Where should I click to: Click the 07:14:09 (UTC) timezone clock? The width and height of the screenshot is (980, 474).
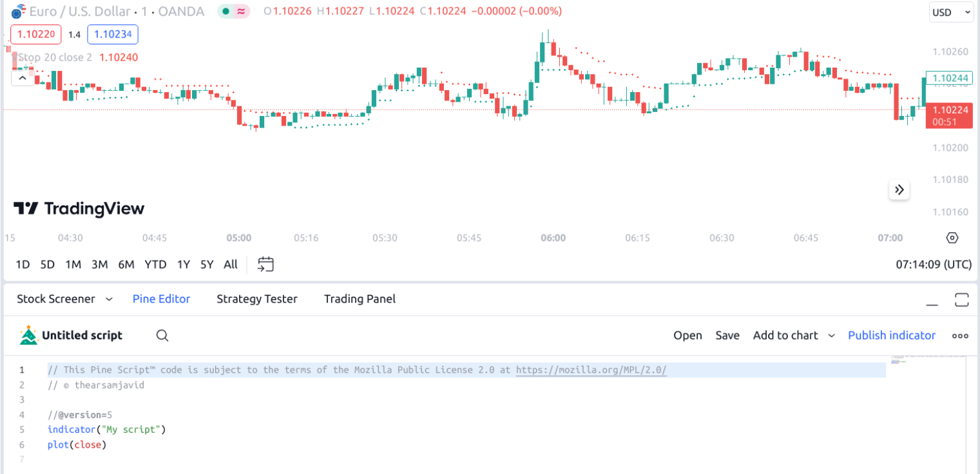pos(934,264)
